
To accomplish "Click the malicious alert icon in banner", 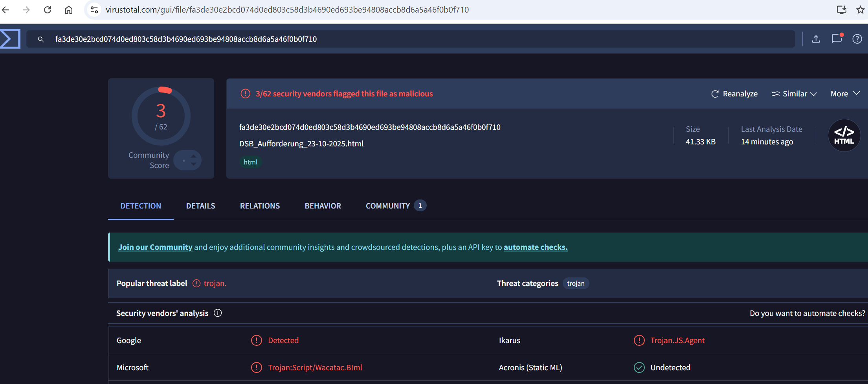I will (245, 94).
